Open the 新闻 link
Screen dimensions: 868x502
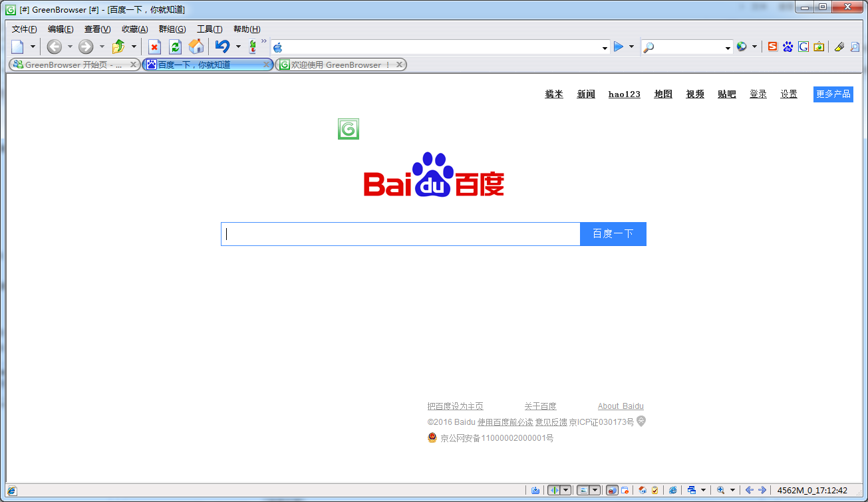586,94
